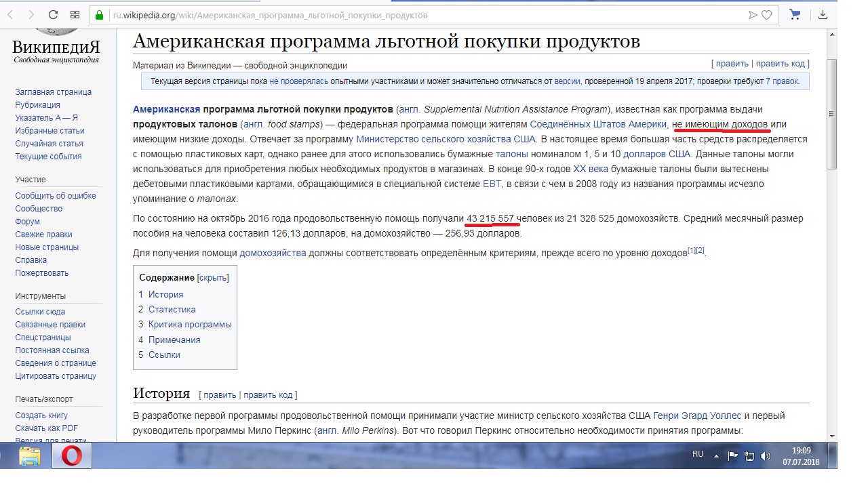This screenshot has width=868, height=488.
Task: Click править link beside the article title
Action: coord(732,64)
